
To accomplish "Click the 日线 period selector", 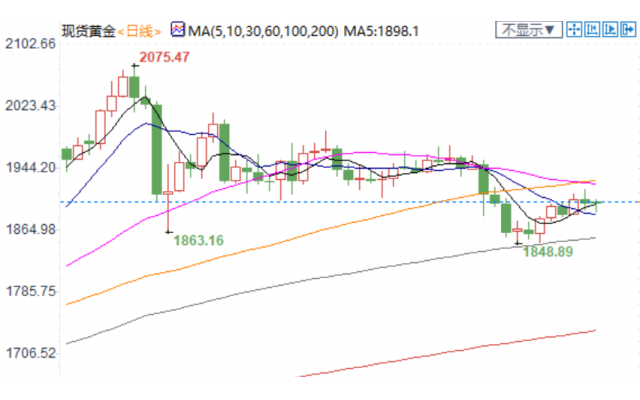I will tap(139, 31).
